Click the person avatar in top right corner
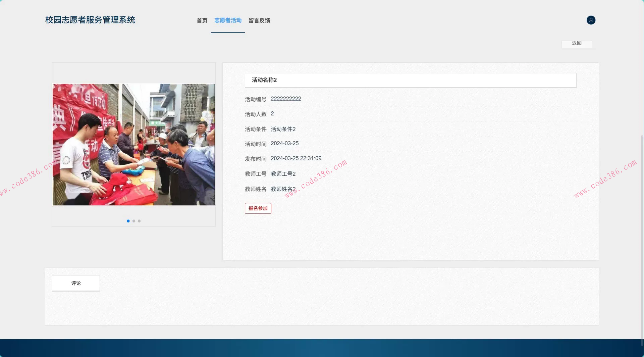644x357 pixels. point(591,20)
